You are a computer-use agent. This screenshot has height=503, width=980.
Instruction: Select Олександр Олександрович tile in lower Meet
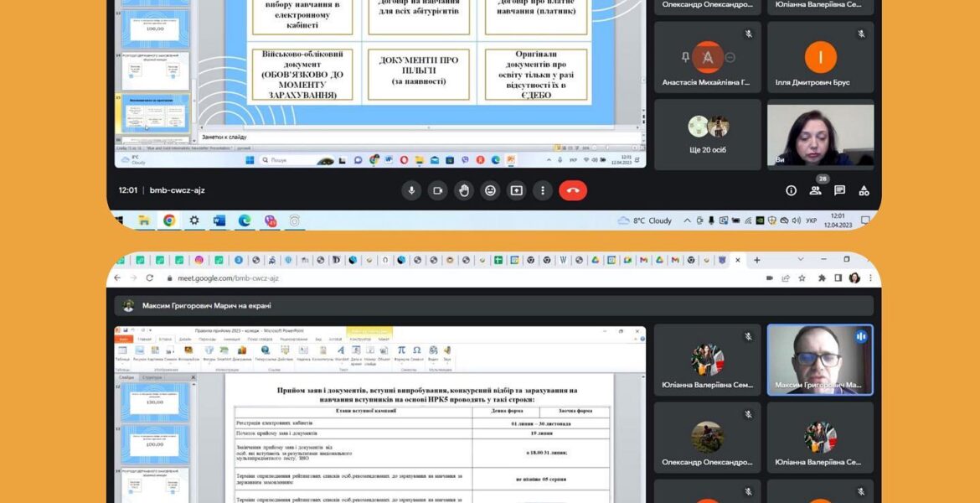(708, 438)
